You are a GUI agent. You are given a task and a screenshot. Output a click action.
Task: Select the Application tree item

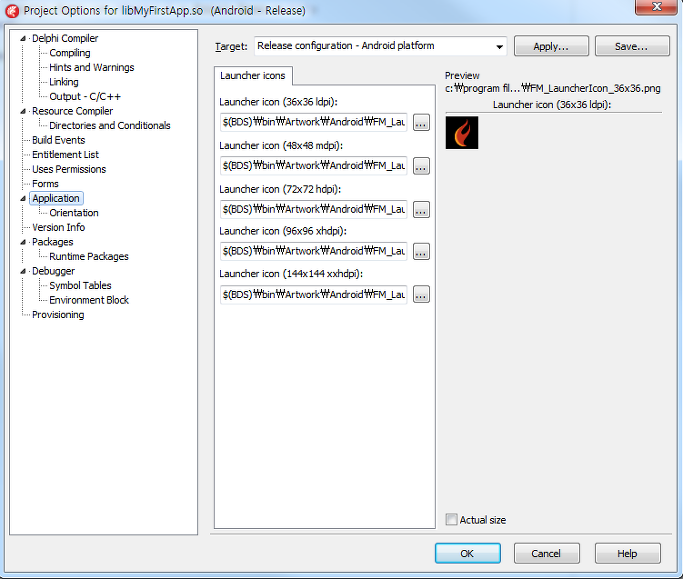[56, 198]
